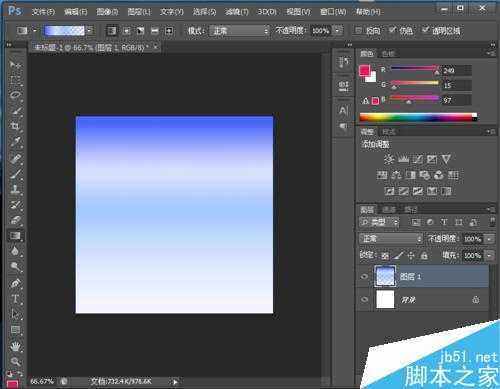
Task: Open the layer blend mode dropdown
Action: click(391, 239)
